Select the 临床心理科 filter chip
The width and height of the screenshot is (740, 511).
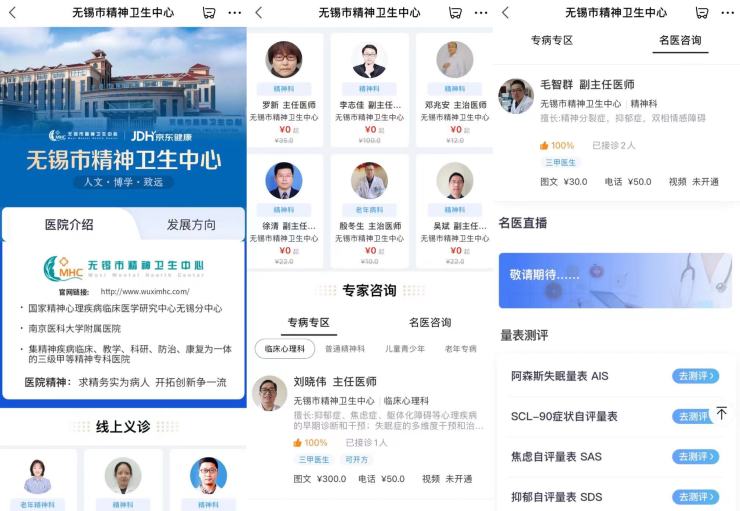[285, 349]
